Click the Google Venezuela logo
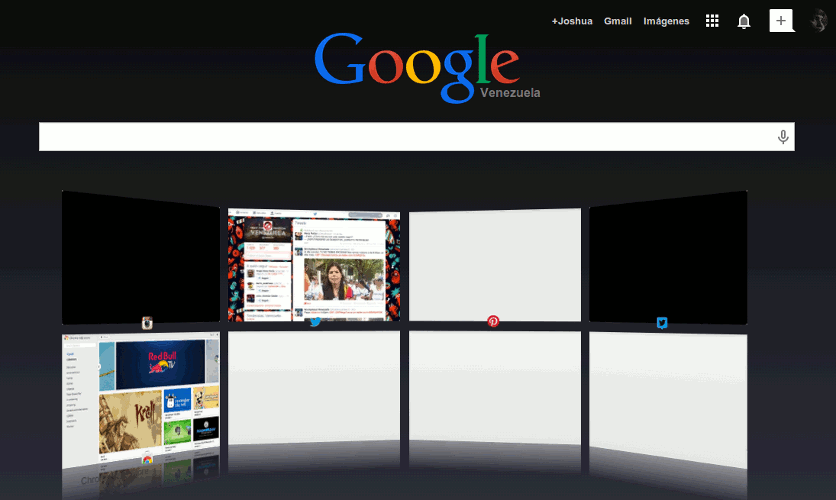 [427, 68]
